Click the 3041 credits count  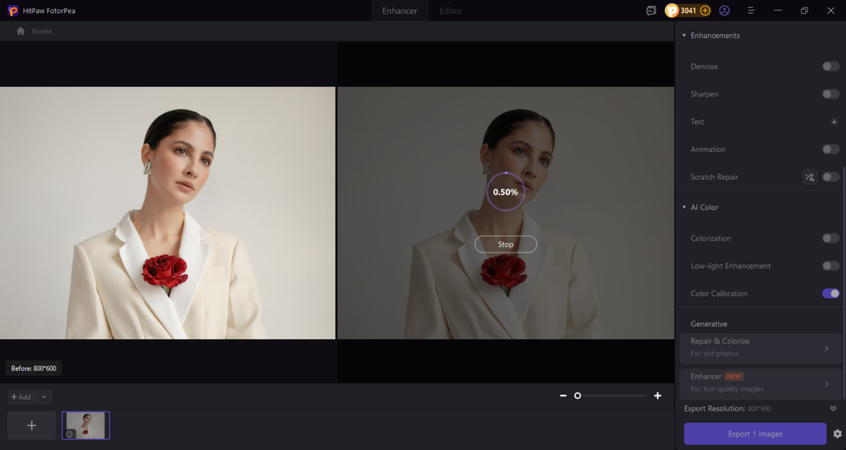pyautogui.click(x=688, y=10)
